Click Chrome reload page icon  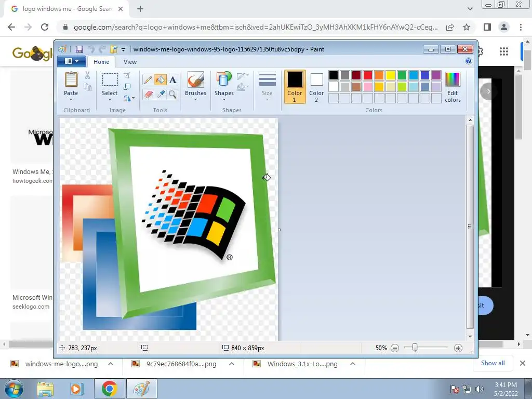(45, 27)
